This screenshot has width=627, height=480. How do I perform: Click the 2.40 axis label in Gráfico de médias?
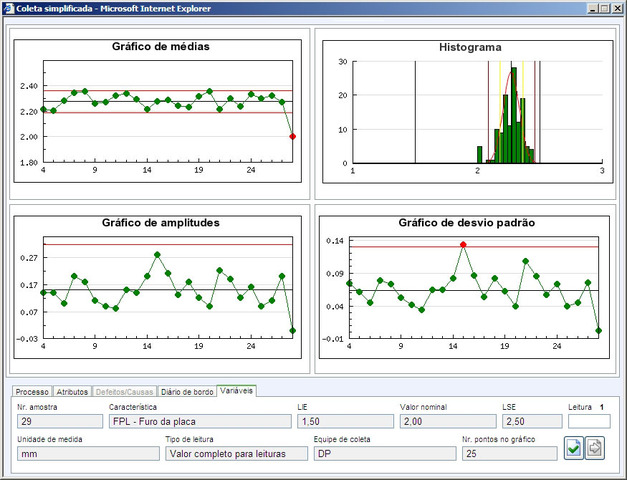(x=29, y=86)
